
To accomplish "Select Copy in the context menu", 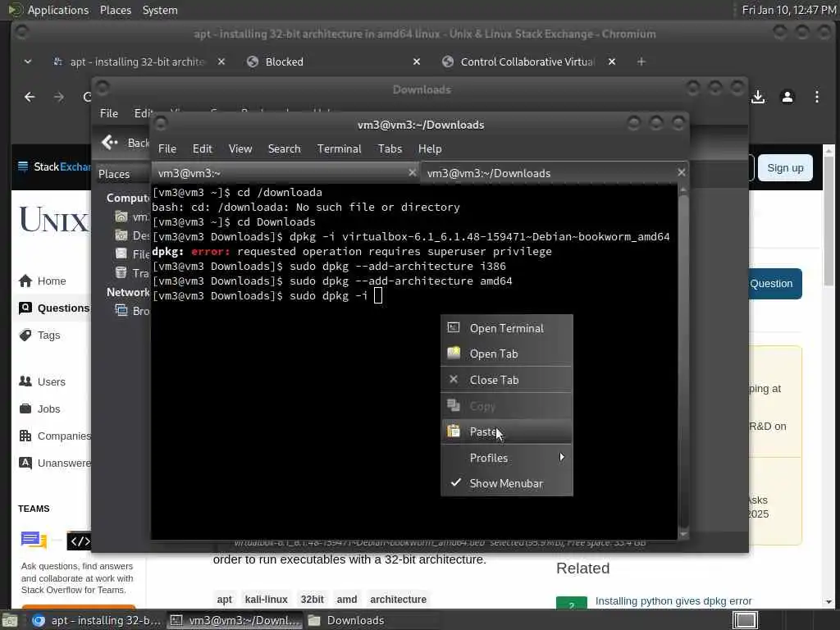I will coord(507,406).
